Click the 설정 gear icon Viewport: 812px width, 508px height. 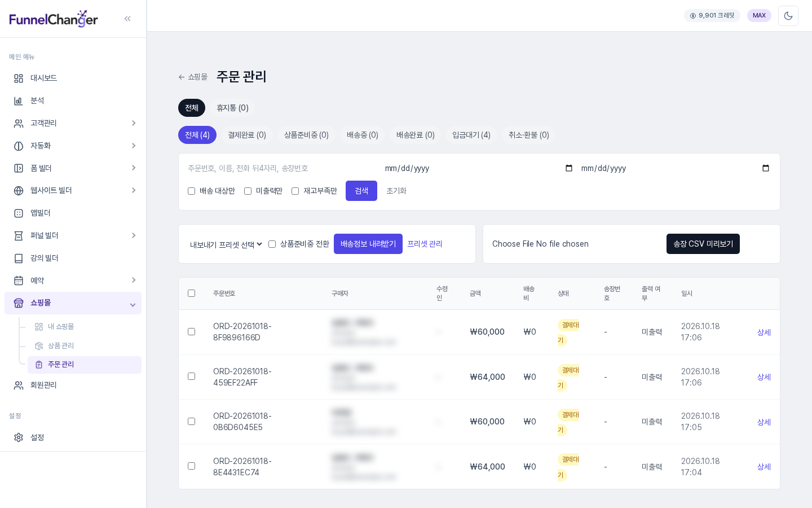[x=19, y=437]
